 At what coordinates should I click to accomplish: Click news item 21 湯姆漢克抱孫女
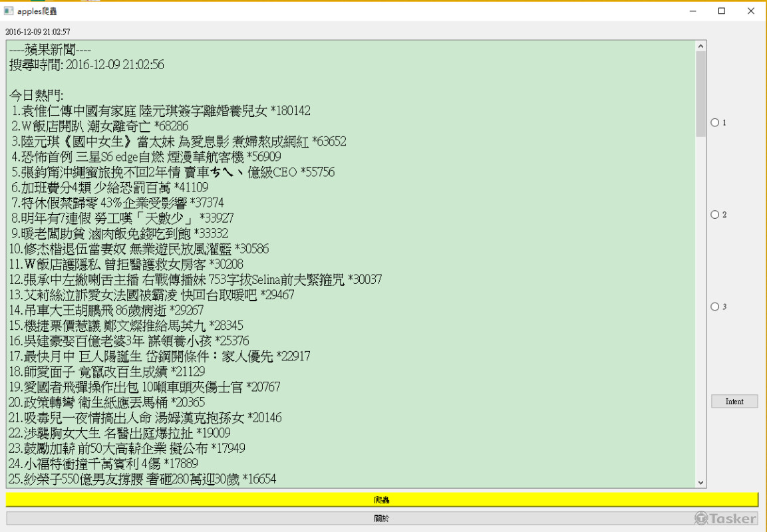coord(145,418)
